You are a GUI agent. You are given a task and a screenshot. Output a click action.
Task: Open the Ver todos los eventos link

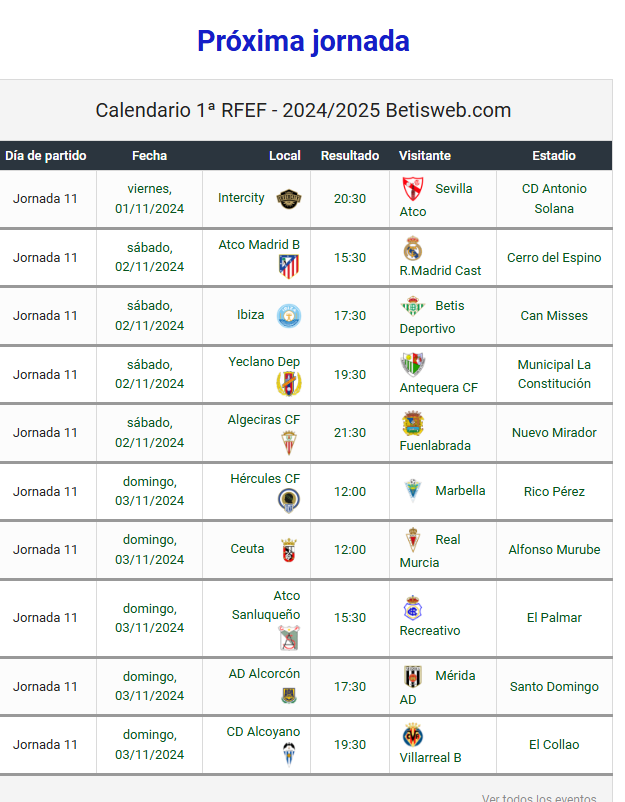click(x=539, y=798)
